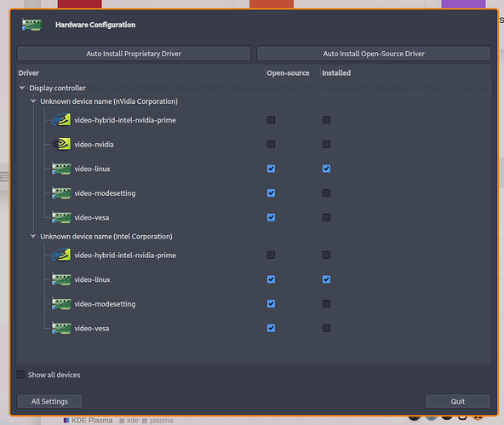
Task: Toggle Open-source checkbox for video-nvidia
Action: tap(271, 144)
